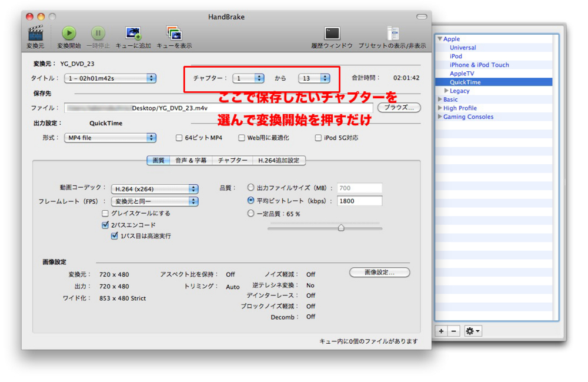Click the source name YG_DVD_23
588x382 pixels.
click(77, 64)
